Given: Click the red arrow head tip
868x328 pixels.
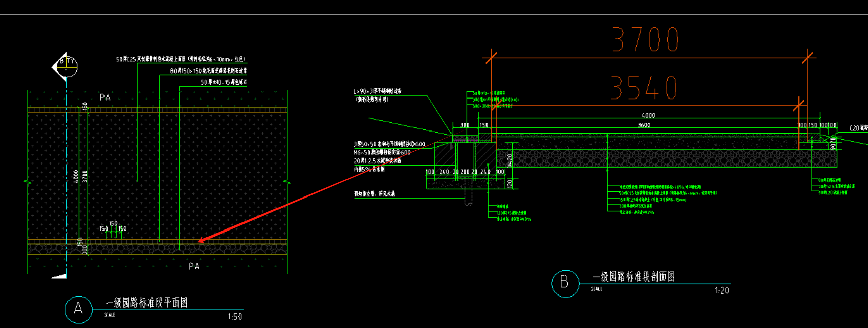Looking at the screenshot, I should (x=199, y=241).
